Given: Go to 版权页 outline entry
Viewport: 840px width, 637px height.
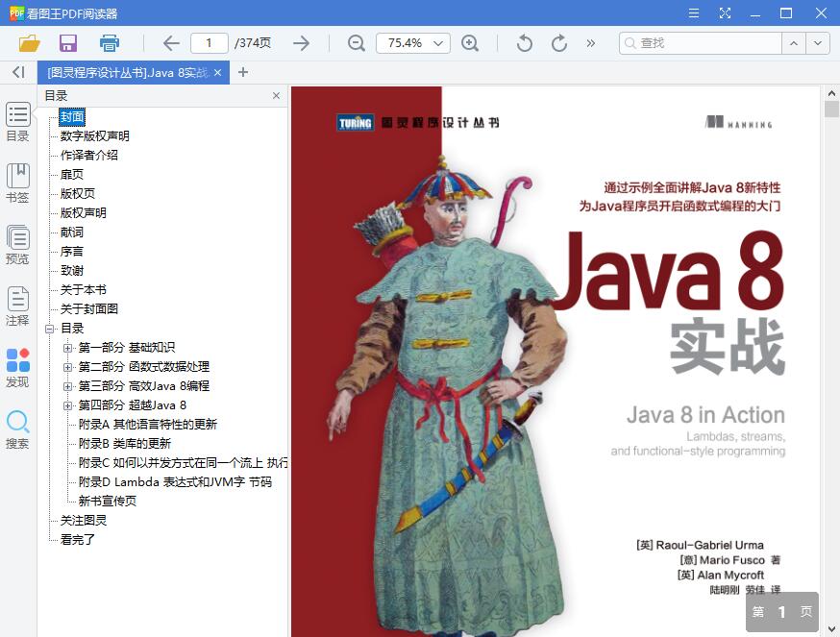Looking at the screenshot, I should pos(78,194).
